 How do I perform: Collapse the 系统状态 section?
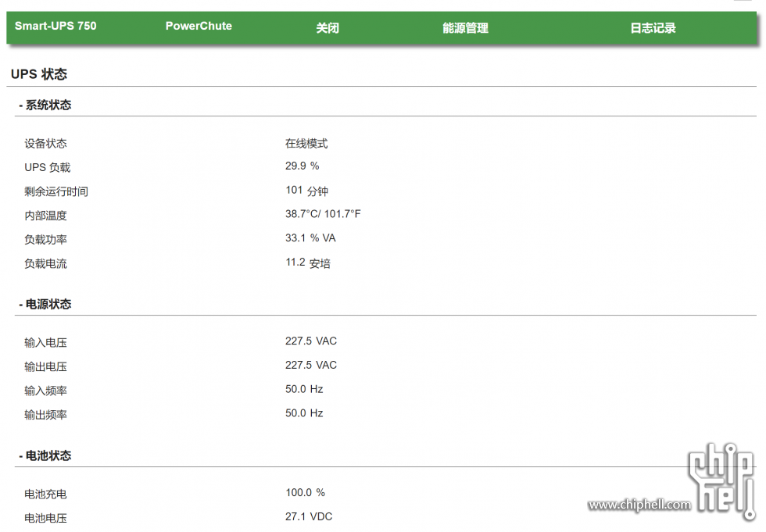coord(45,105)
